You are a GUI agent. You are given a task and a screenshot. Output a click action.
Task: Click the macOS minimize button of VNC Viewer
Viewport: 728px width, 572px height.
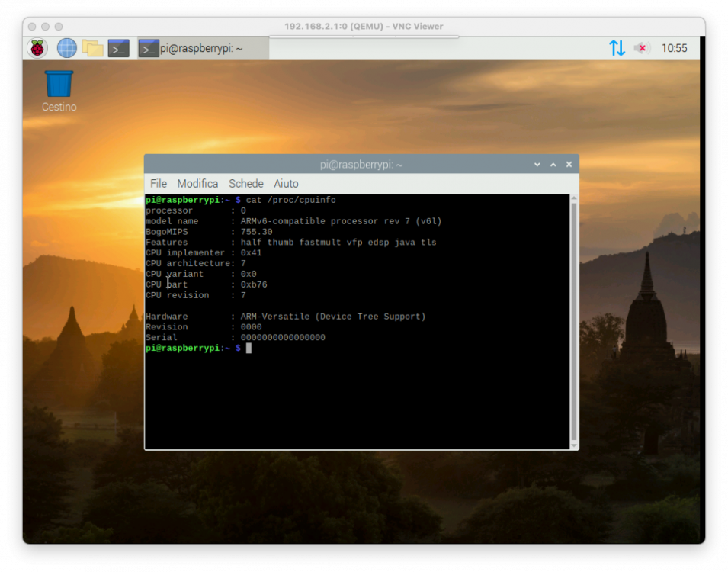pyautogui.click(x=45, y=27)
